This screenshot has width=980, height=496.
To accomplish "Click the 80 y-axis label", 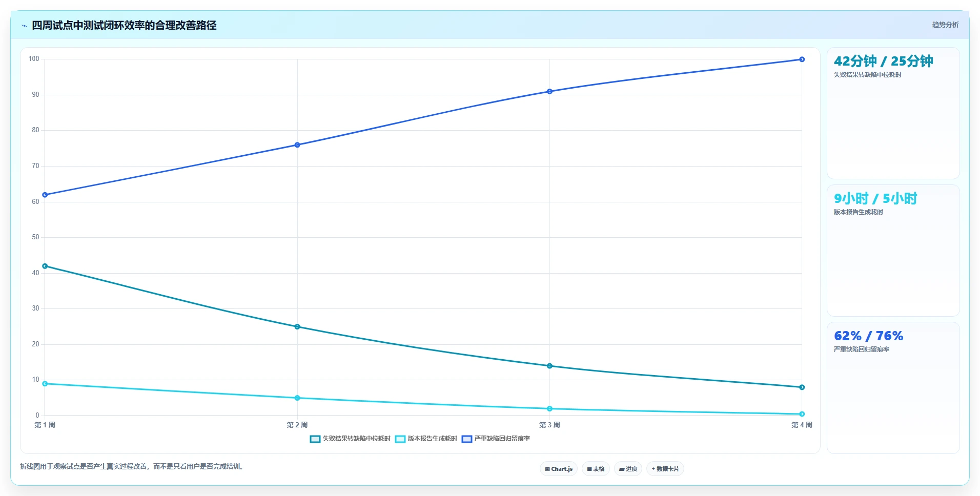I will point(35,130).
